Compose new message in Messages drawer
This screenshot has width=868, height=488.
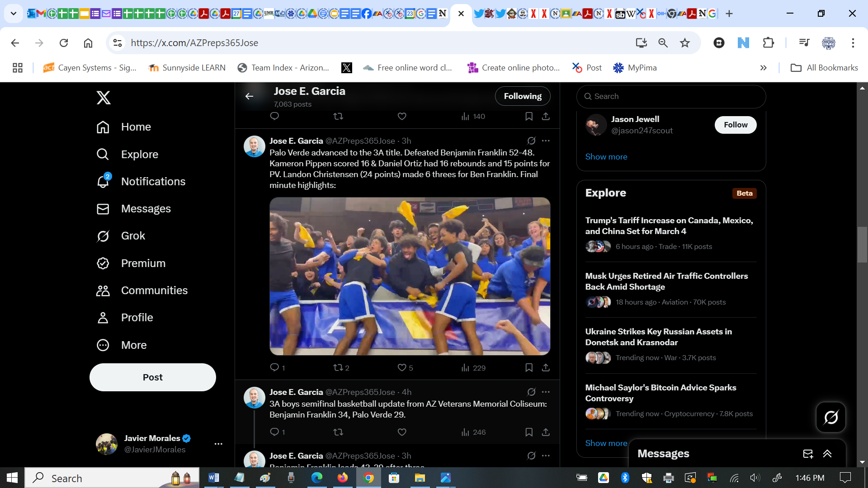point(808,454)
